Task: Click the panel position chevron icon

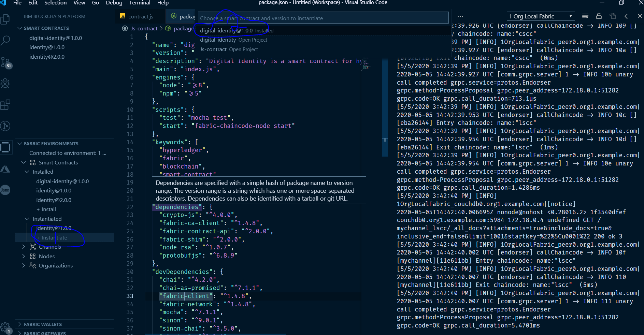Action: (626, 16)
